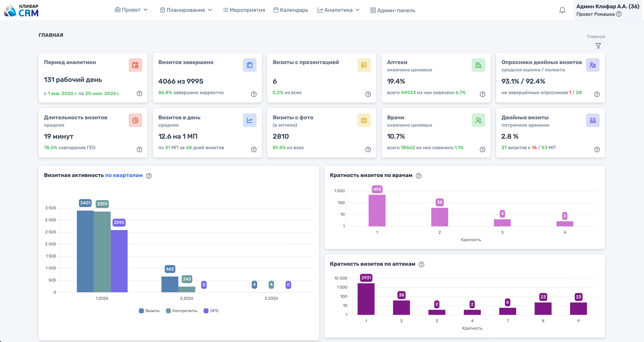Click the Визиты с фото camera icon

(364, 120)
